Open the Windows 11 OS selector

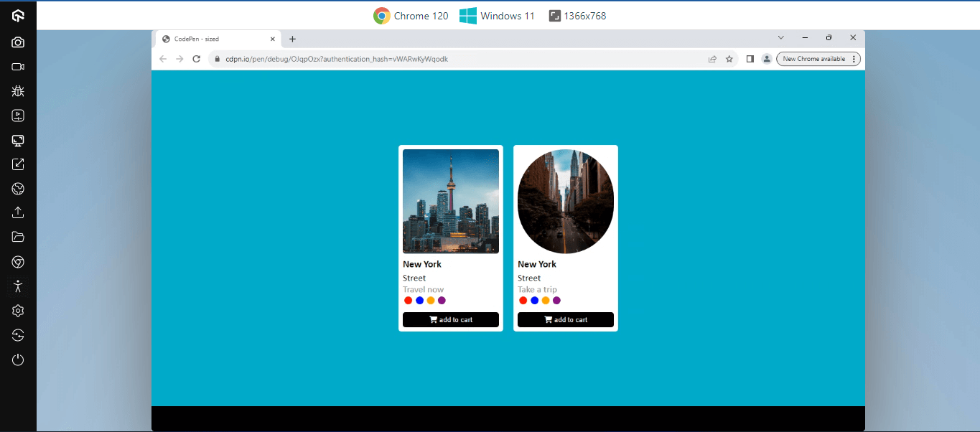click(x=497, y=15)
